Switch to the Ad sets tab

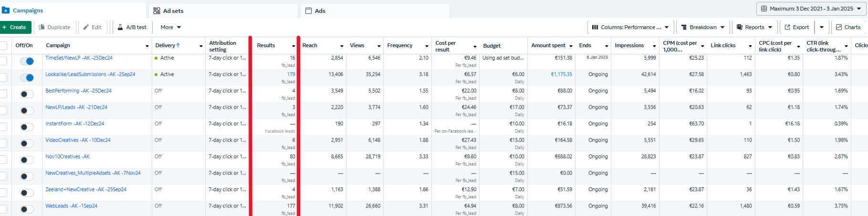pos(173,10)
